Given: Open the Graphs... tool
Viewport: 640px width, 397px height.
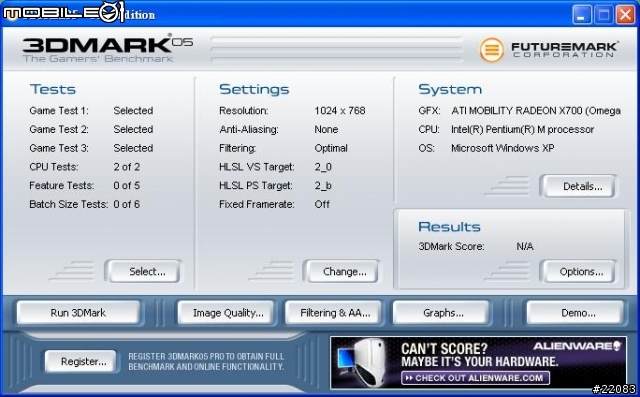Looking at the screenshot, I should coord(441,313).
